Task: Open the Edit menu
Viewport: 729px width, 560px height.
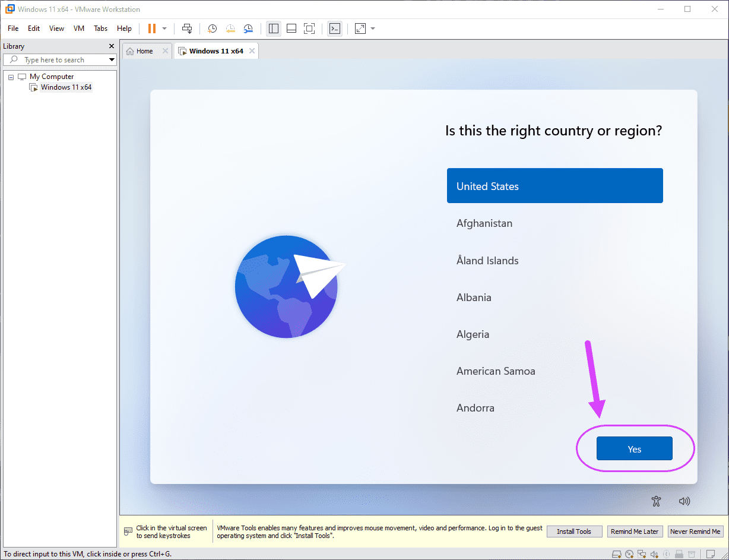Action: 34,29
